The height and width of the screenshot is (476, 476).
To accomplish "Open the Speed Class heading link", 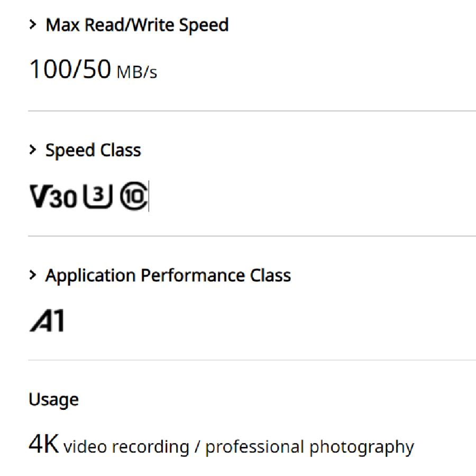I will tap(93, 150).
